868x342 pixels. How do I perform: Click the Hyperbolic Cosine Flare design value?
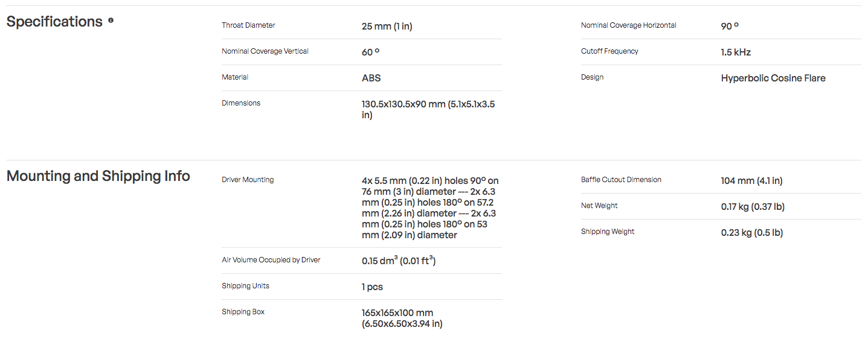(773, 78)
